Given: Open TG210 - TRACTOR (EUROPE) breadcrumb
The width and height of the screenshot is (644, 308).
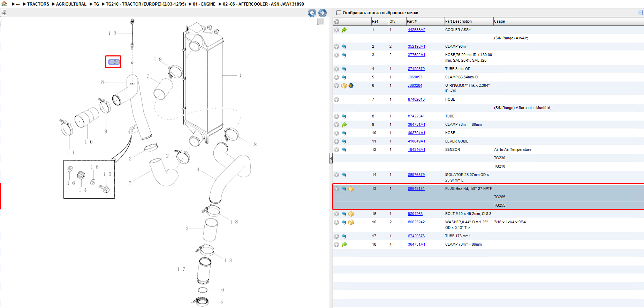Looking at the screenshot, I should [x=146, y=4].
